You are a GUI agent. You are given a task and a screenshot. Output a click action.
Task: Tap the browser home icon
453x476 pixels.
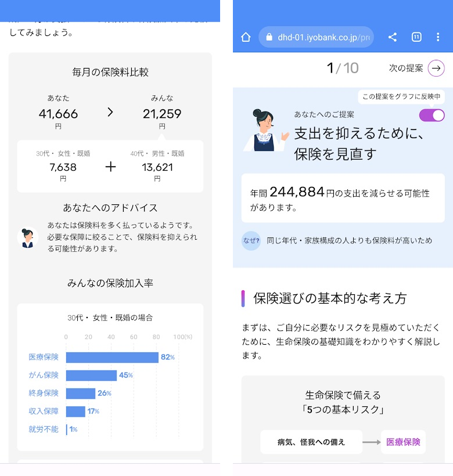246,37
